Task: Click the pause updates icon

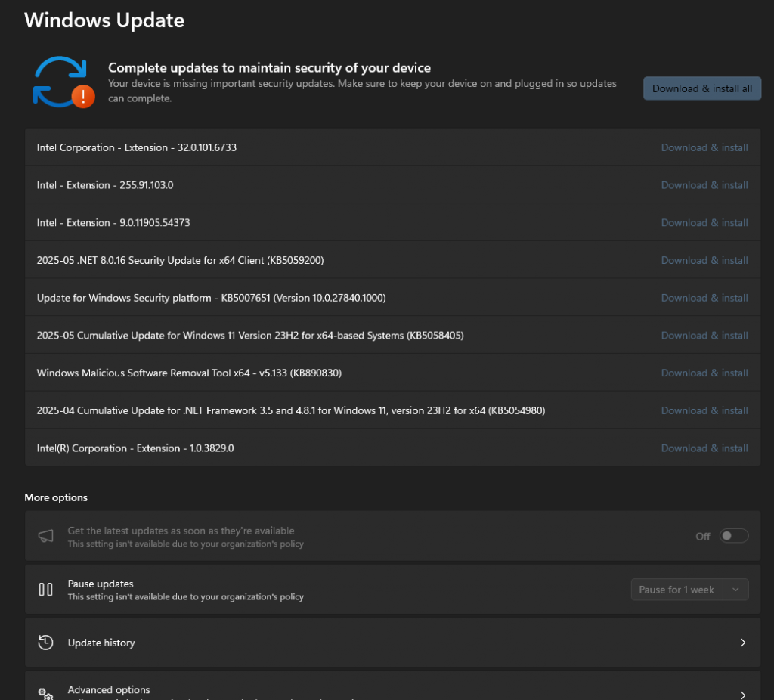Action: coord(46,590)
